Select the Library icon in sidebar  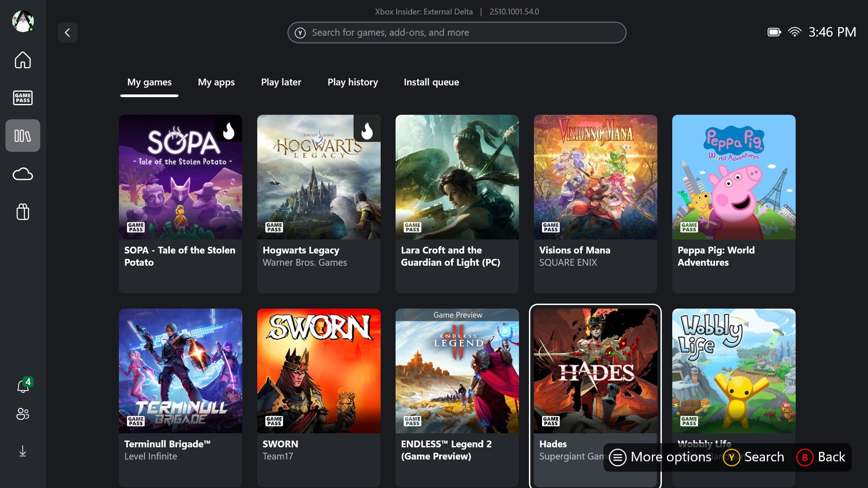(23, 136)
